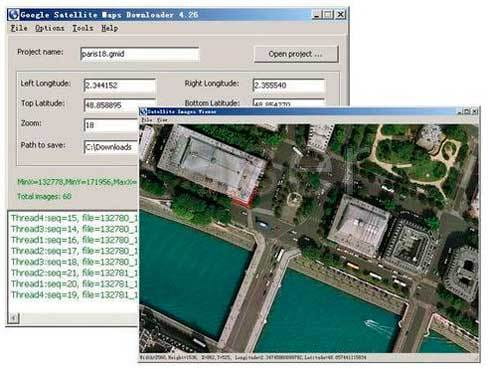Viewport: 488px width, 369px height.
Task: Select the Thread2:seq=21 log line
Action: click(74, 273)
